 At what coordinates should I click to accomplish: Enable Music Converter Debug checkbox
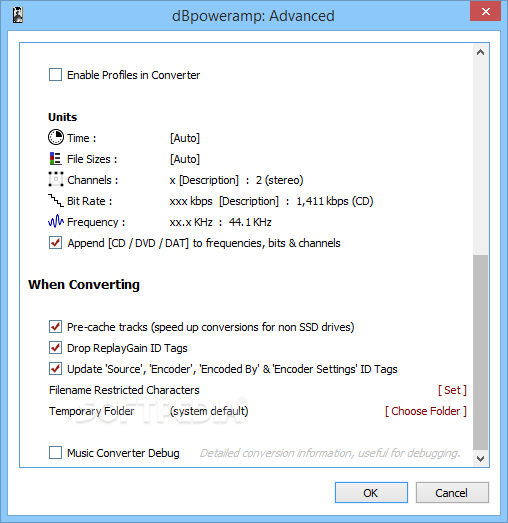click(x=55, y=453)
